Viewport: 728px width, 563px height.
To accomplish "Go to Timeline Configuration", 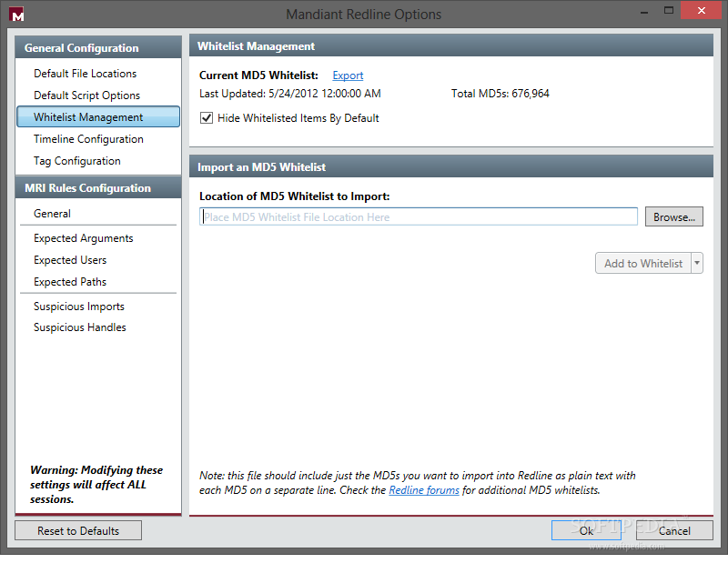I will (x=88, y=139).
